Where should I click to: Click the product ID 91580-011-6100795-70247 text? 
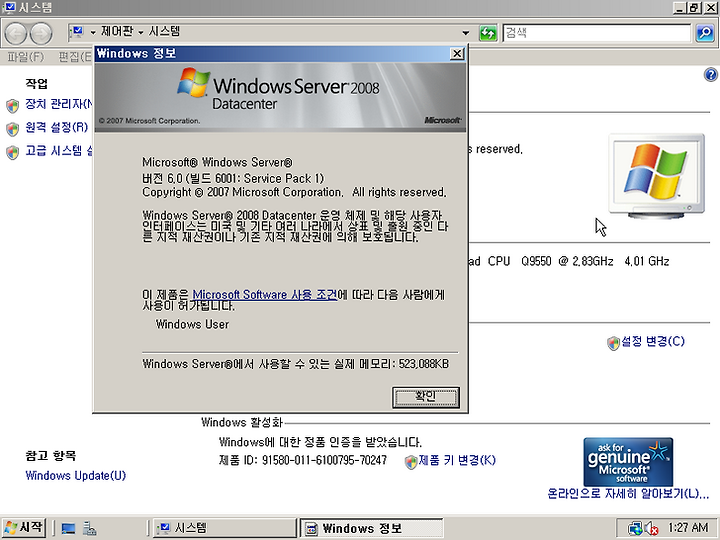pyautogui.click(x=324, y=460)
